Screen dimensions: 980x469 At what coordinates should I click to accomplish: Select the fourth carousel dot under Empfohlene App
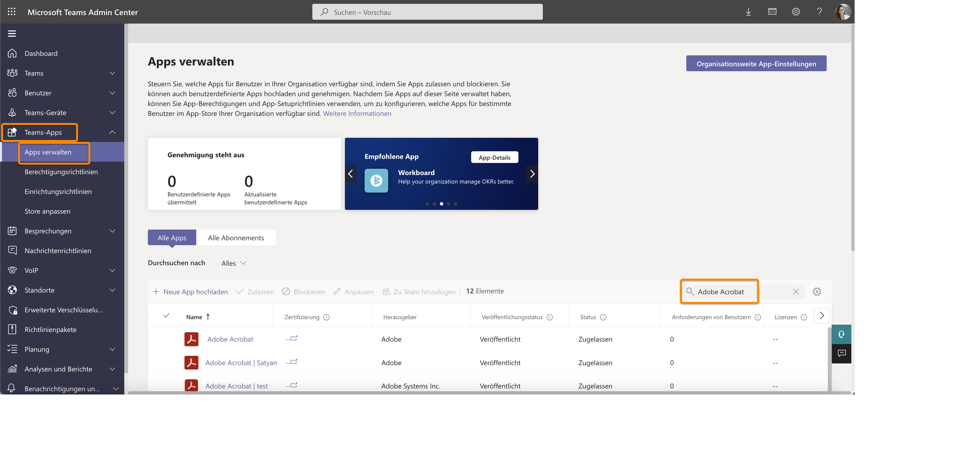[x=448, y=204]
